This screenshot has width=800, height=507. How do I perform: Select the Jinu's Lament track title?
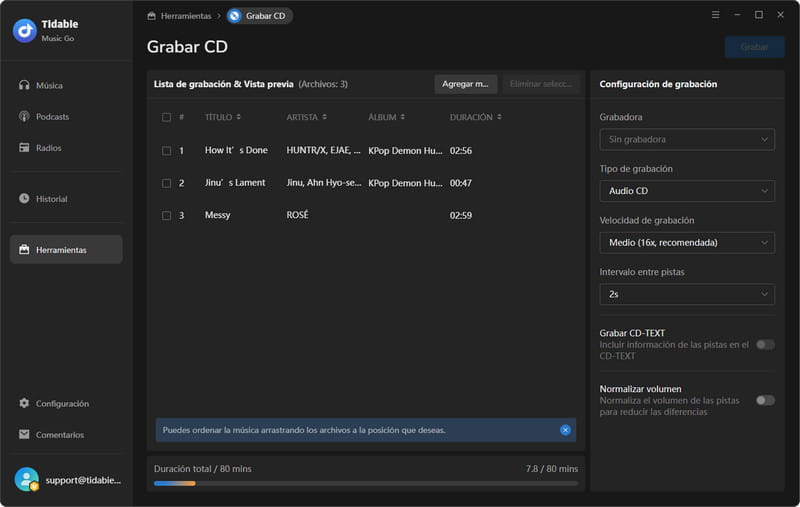235,183
